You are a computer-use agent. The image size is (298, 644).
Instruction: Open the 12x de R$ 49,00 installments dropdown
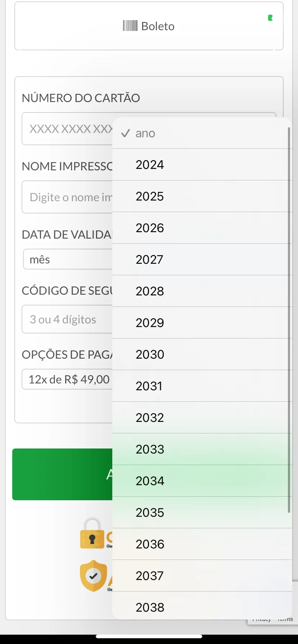pos(67,379)
